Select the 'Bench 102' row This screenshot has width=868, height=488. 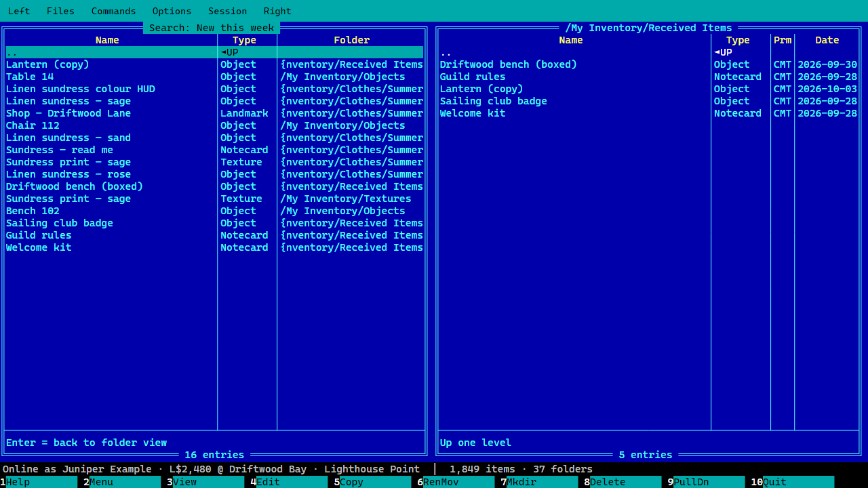(x=214, y=211)
